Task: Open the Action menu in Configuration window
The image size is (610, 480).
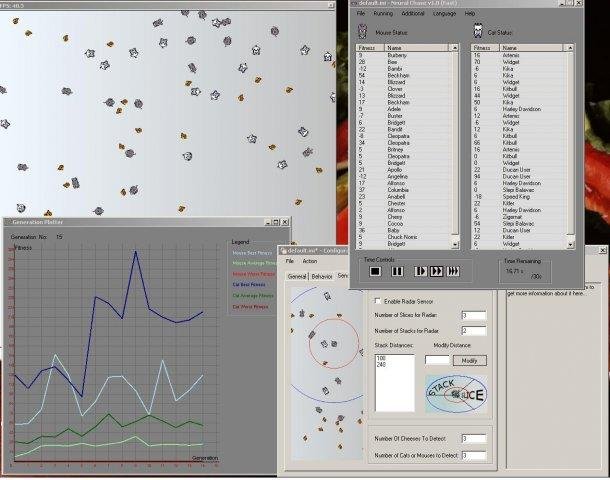Action: point(310,261)
